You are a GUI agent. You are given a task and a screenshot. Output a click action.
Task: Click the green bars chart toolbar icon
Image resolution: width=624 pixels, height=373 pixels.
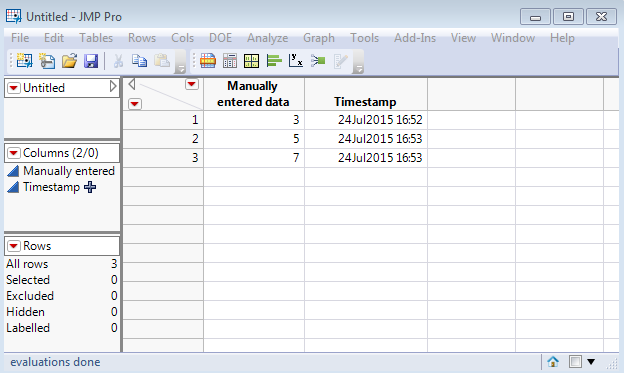[274, 61]
